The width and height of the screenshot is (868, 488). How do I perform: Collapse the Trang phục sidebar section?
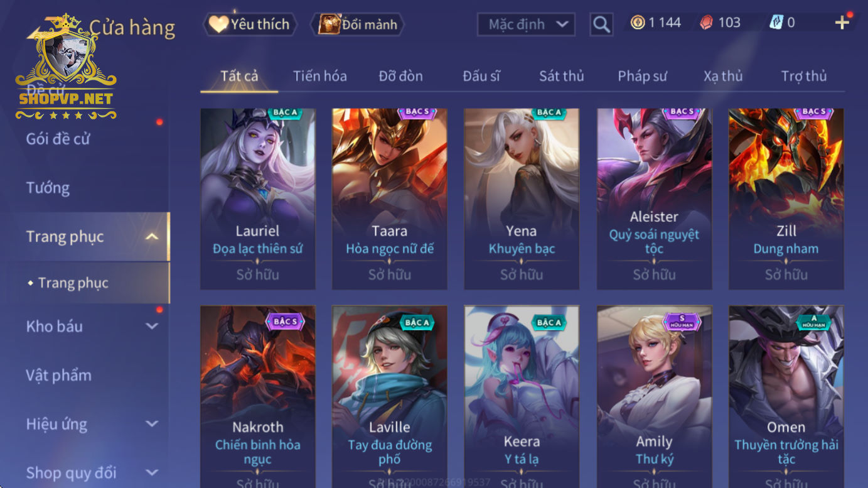coord(151,237)
